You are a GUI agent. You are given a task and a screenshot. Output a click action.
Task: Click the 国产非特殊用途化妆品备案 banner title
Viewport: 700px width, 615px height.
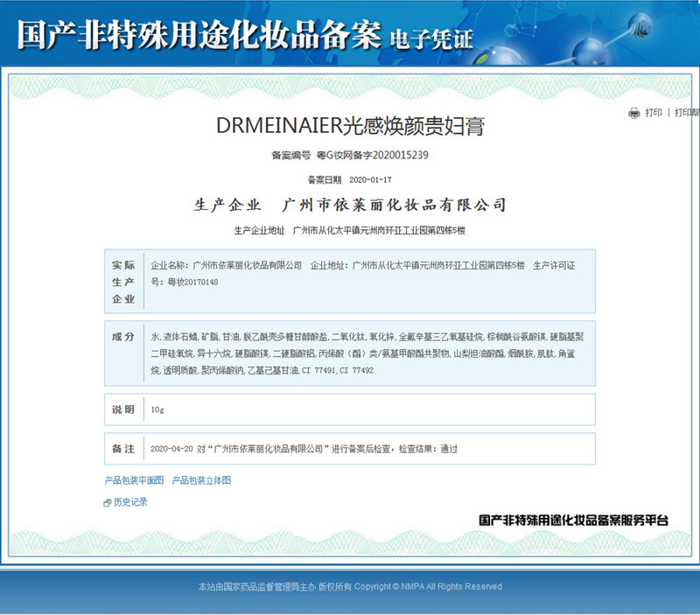click(199, 35)
